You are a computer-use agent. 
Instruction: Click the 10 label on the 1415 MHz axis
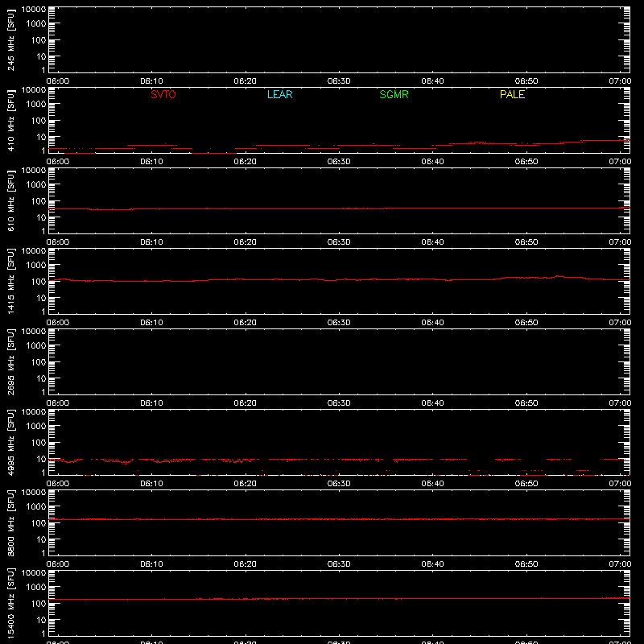pos(42,298)
